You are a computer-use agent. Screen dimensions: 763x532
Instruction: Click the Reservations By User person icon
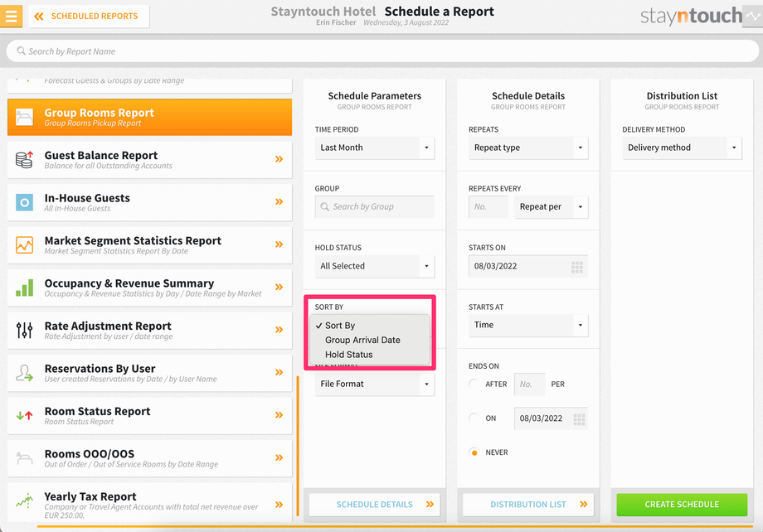tap(24, 373)
